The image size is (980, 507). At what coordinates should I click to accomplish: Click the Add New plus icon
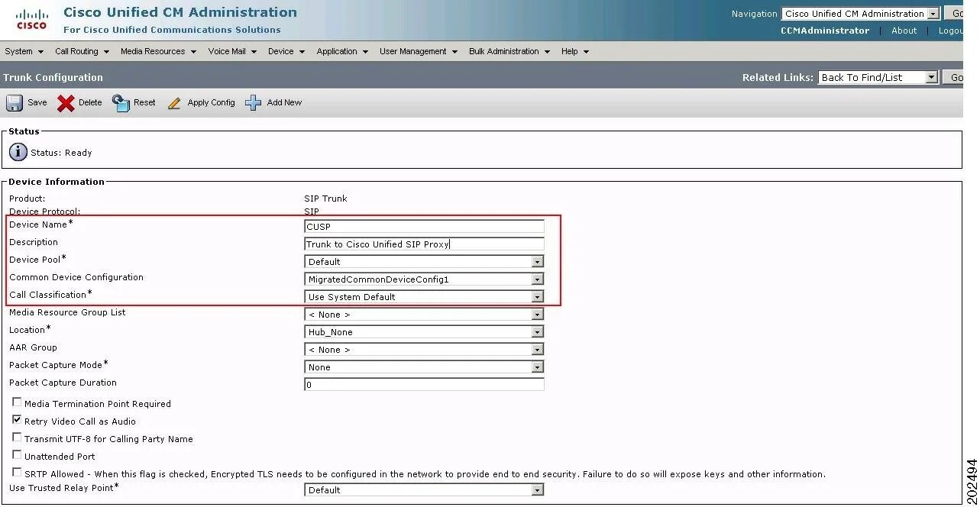[253, 103]
